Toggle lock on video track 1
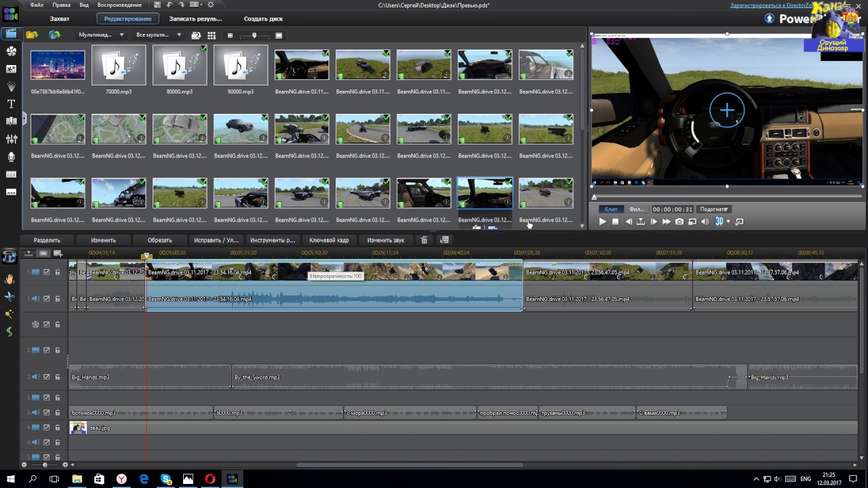868x488 pixels. (x=58, y=272)
